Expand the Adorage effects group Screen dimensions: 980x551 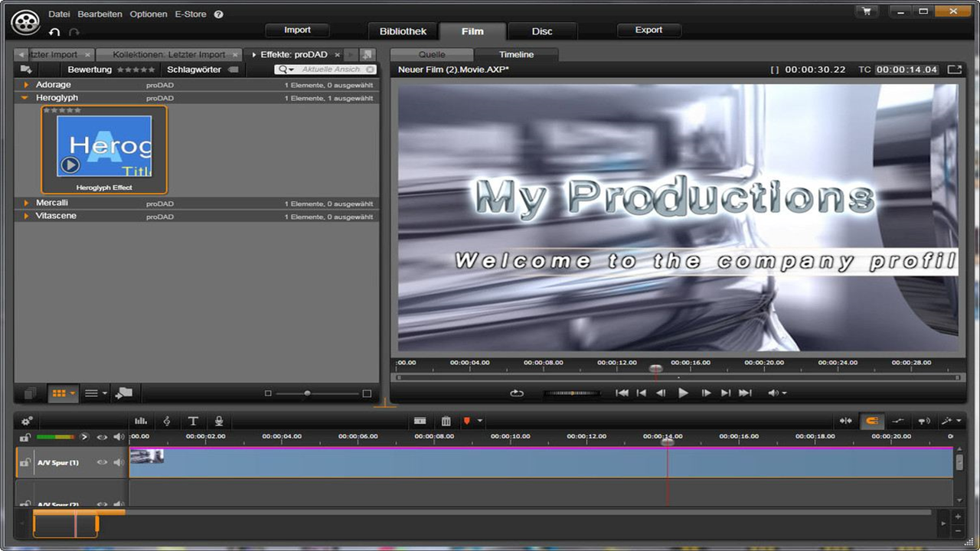click(26, 85)
